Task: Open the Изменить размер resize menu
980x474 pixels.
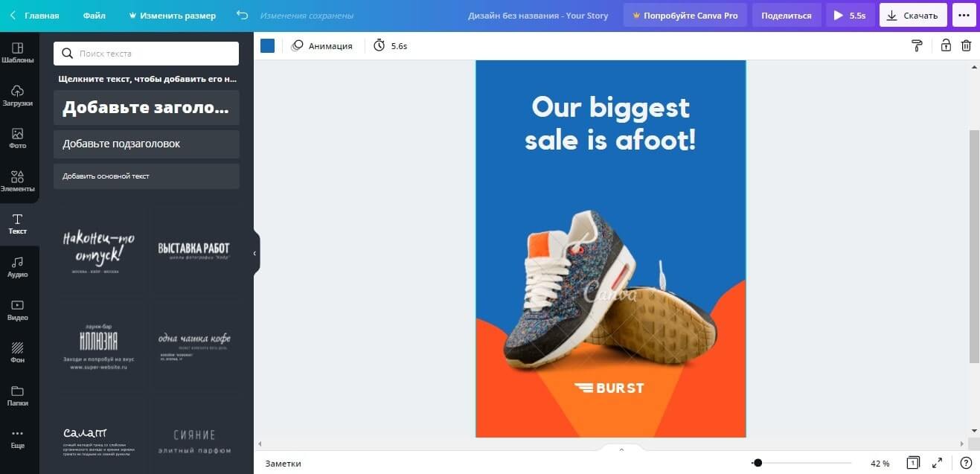Action: pos(173,16)
